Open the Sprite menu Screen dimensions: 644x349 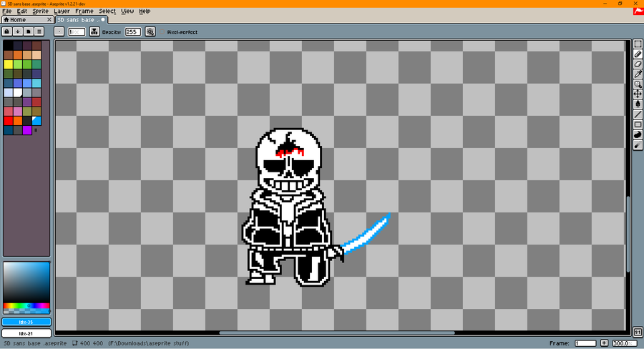coord(40,11)
